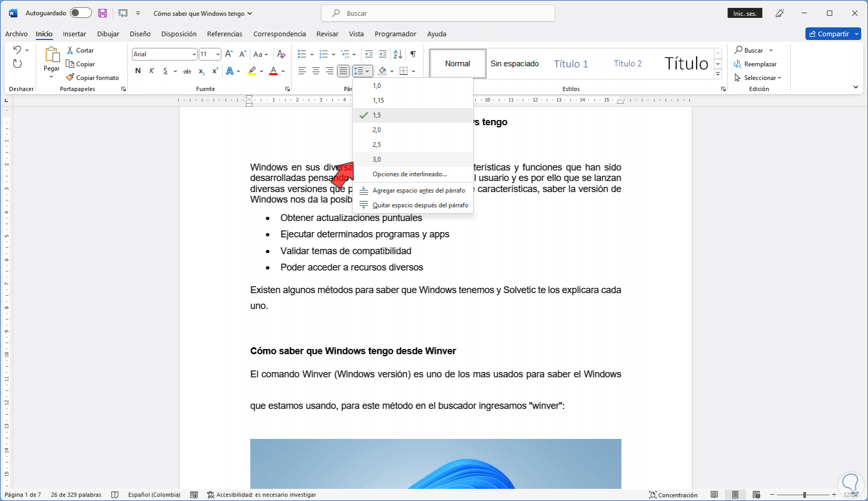868x501 pixels.
Task: Decrease the paragraph indent
Action: click(369, 54)
